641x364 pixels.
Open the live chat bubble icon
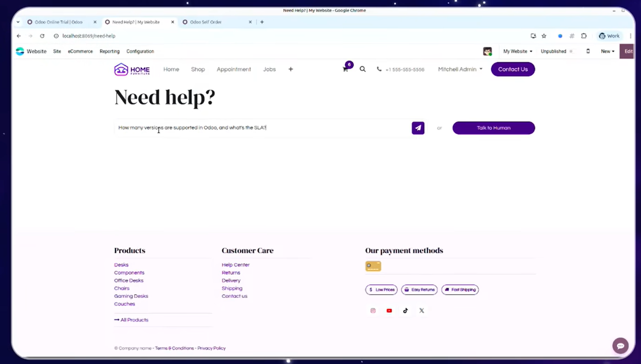pyautogui.click(x=620, y=345)
